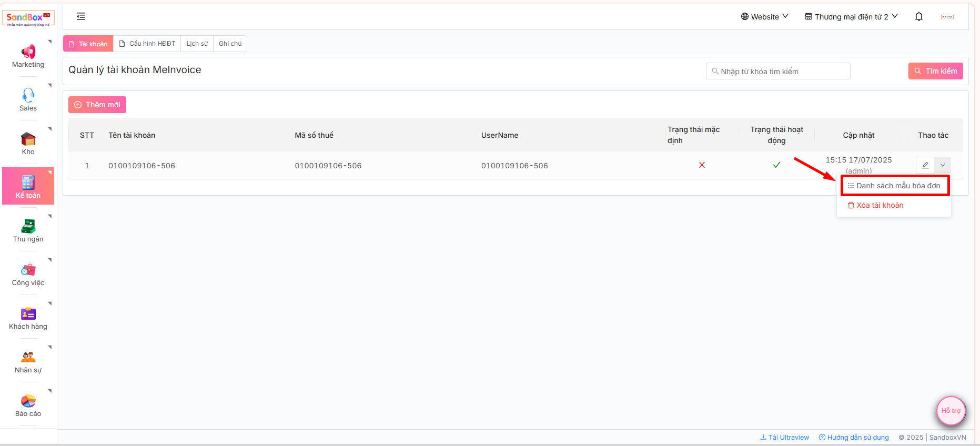
Task: Open the Kho warehouse icon
Action: (28, 139)
